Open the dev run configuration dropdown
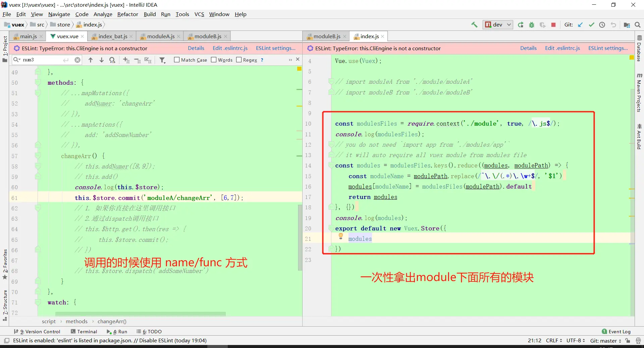Image resolution: width=644 pixels, height=348 pixels. (498, 25)
